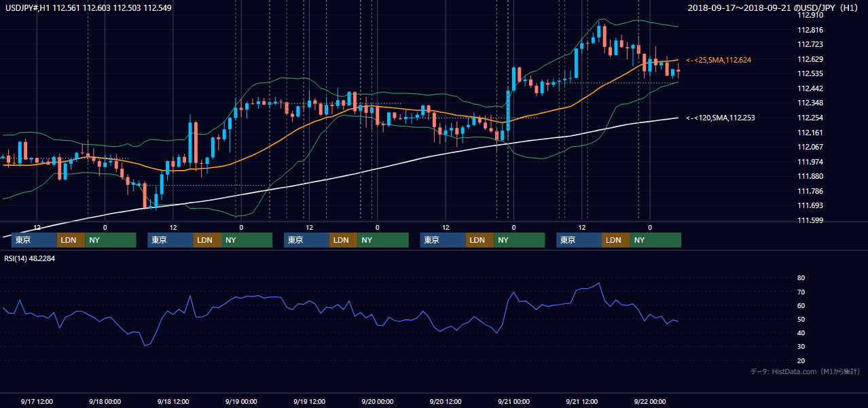Click the 112.161 price axis label
Screen dimensions: 868x408
click(x=810, y=133)
